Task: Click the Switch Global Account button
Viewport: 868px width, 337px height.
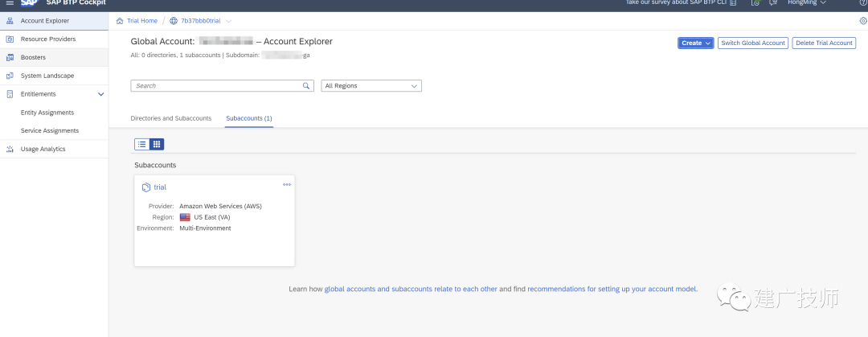Action: [753, 43]
